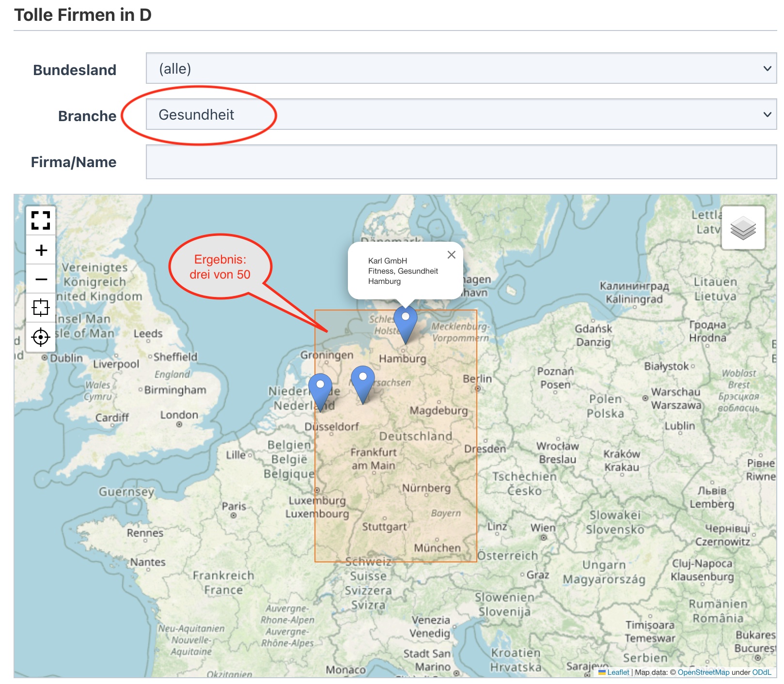Locate my position with crosshair button
The width and height of the screenshot is (784, 684).
pos(41,337)
